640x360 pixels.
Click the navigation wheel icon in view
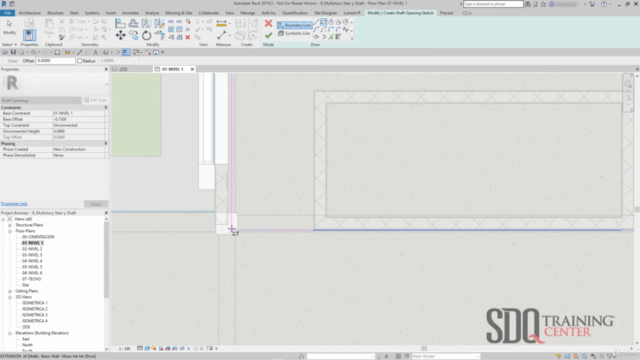pyautogui.click(x=628, y=84)
